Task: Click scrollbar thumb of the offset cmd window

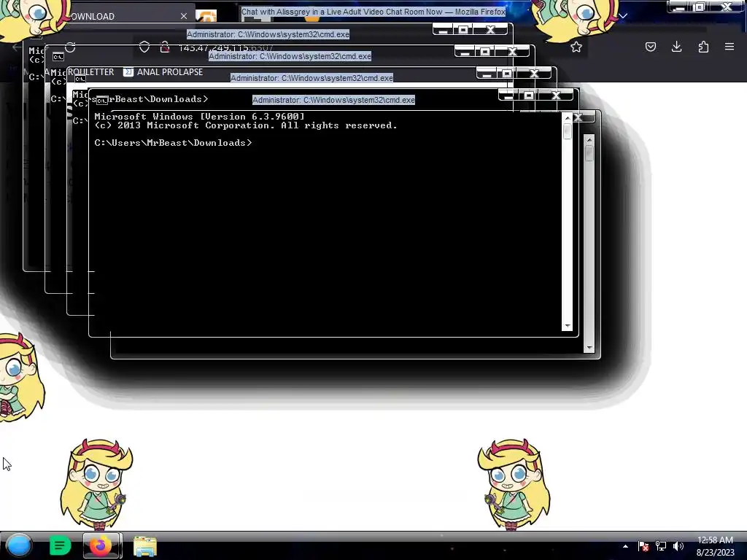Action: [589, 153]
